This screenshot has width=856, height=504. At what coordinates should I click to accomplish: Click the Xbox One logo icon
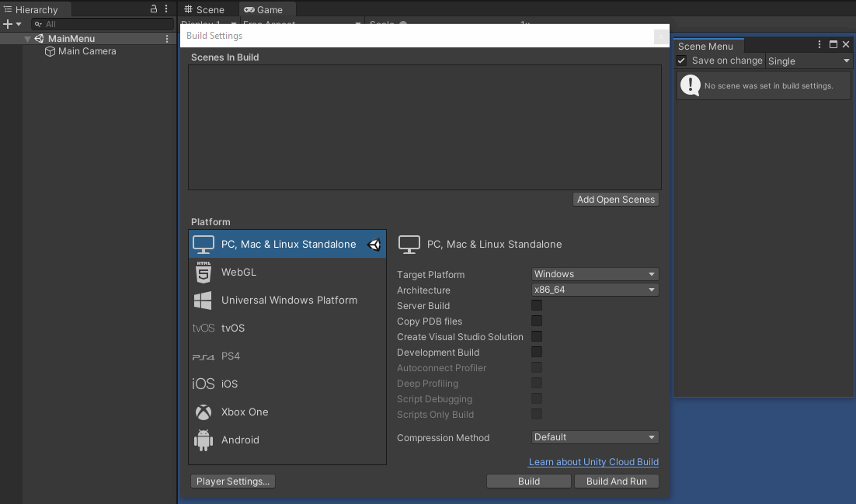(x=204, y=412)
